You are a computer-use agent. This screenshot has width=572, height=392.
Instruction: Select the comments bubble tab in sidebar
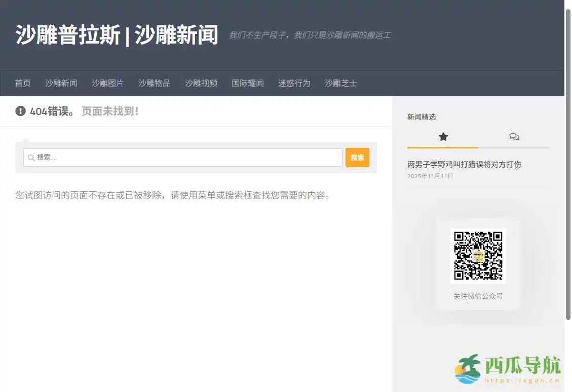pos(514,137)
